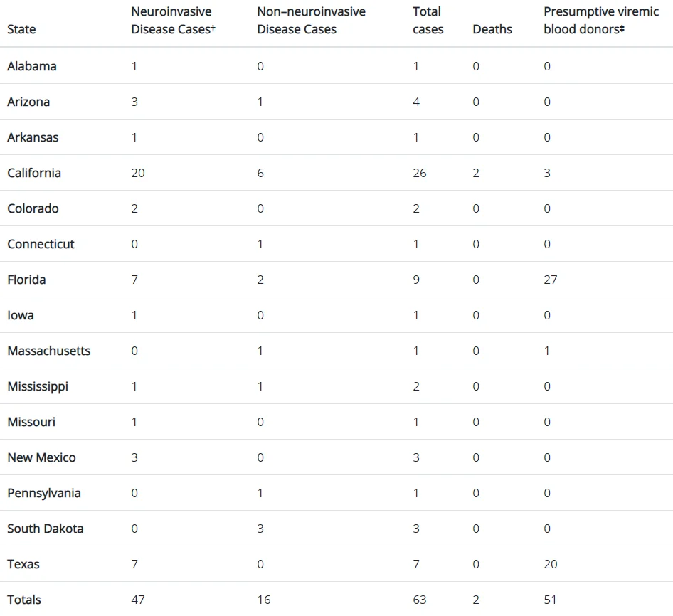Image resolution: width=673 pixels, height=616 pixels.
Task: Select the California state cell
Action: pyautogui.click(x=34, y=173)
